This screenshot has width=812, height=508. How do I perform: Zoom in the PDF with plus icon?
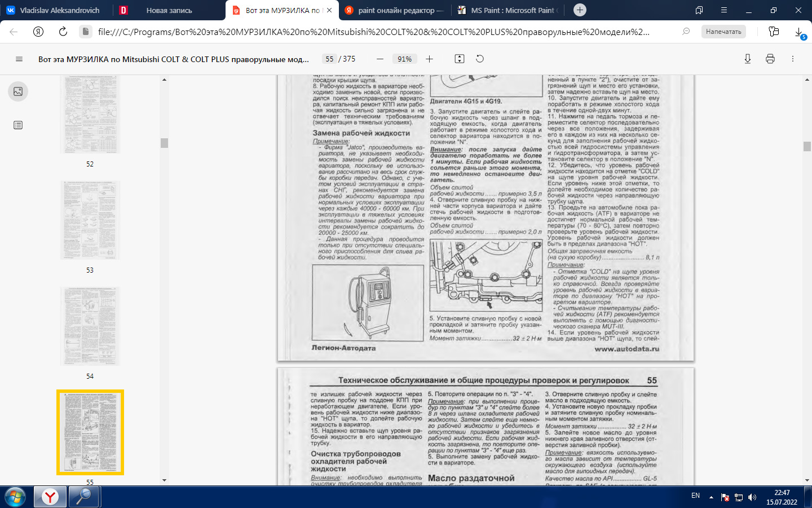429,59
